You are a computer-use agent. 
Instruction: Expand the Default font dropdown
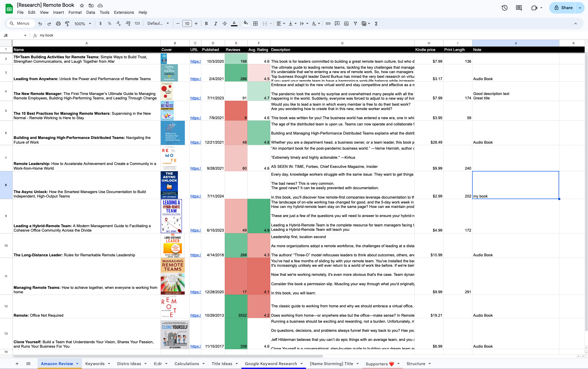[x=158, y=24]
